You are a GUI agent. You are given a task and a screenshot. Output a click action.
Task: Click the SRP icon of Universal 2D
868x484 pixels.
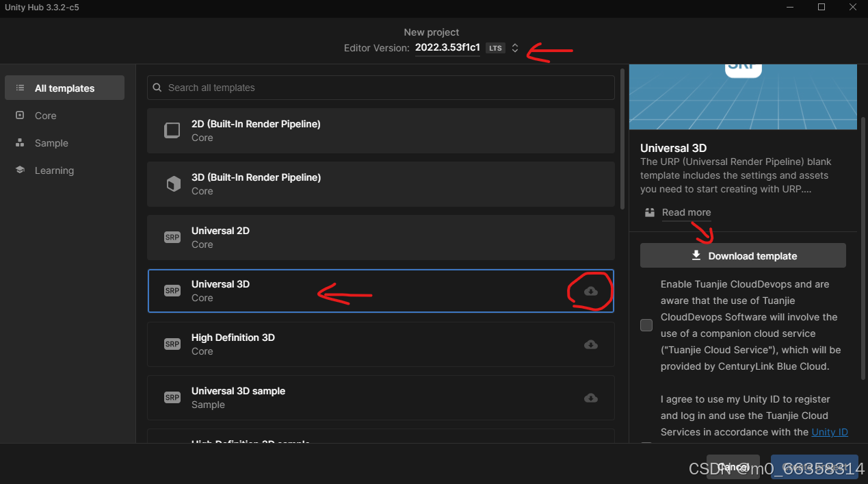172,238
